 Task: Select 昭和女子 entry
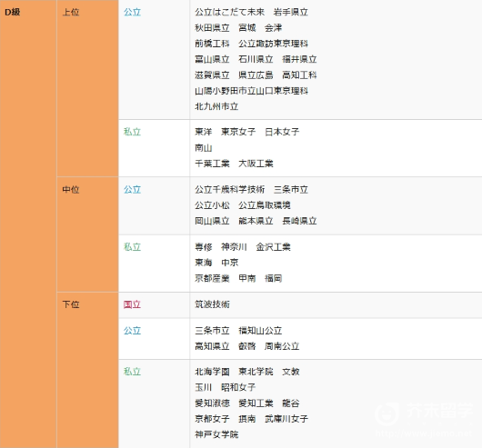pos(238,387)
